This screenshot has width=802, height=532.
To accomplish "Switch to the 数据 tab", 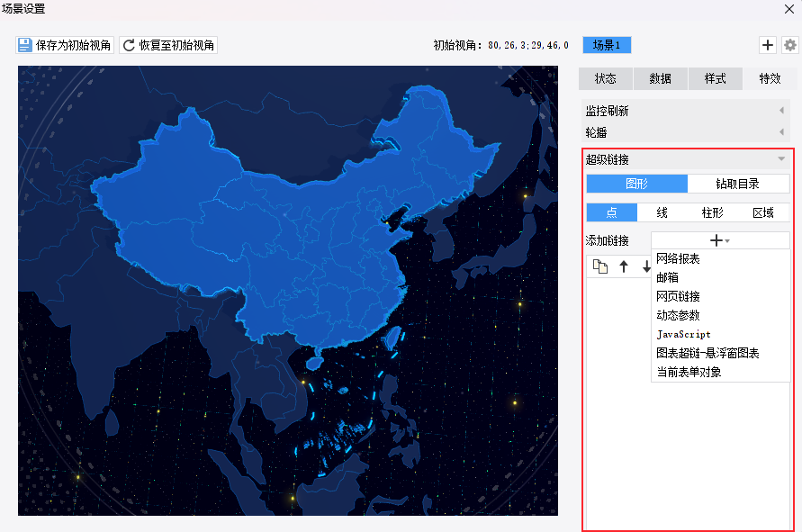I will pyautogui.click(x=661, y=78).
